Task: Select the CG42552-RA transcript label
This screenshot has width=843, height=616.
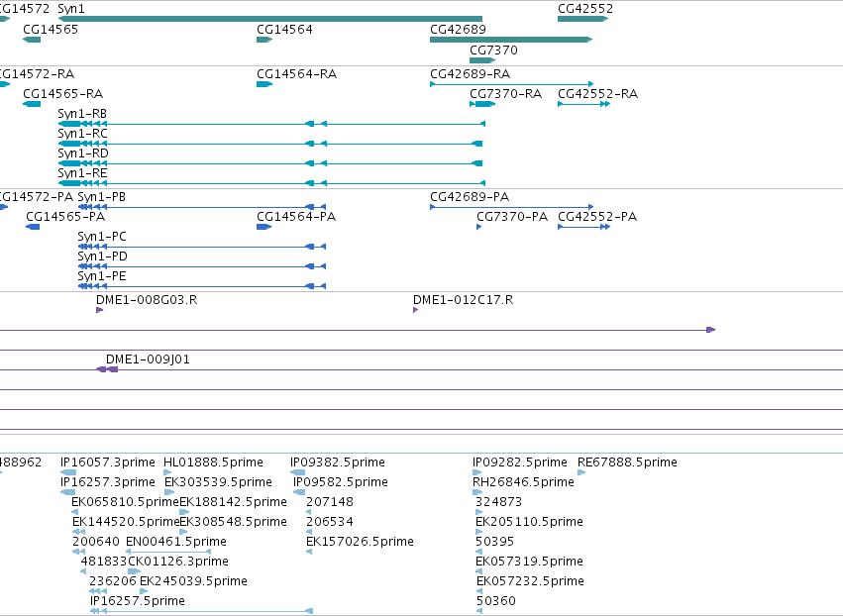Action: 598,94
